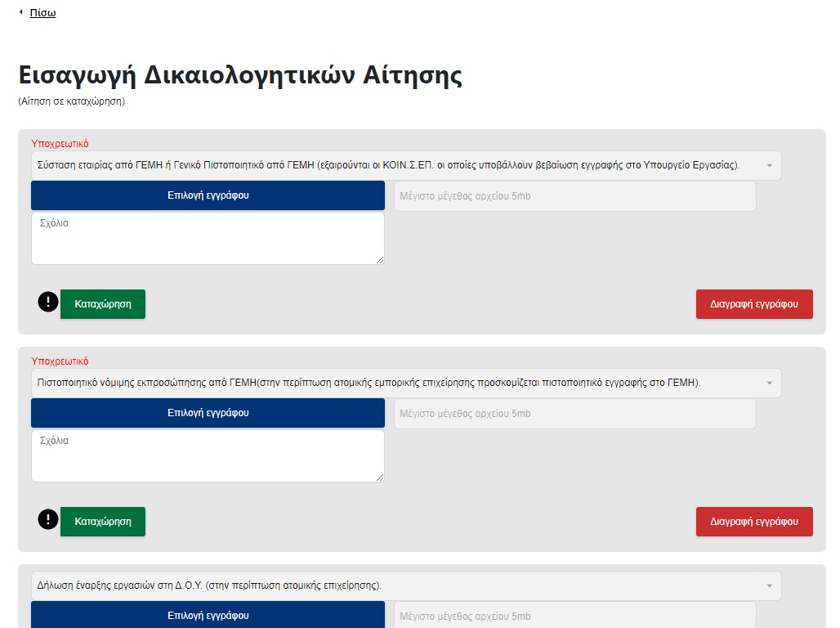Click Καταχώρηση in the Πιστοποιητικό νόμιμης εκπροσώπησης section
The height and width of the screenshot is (628, 840).
[x=103, y=521]
